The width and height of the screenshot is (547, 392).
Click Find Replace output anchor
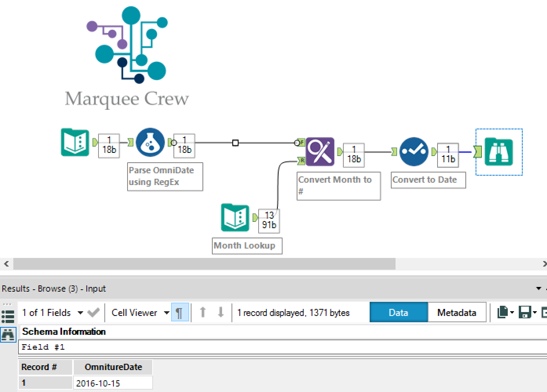click(340, 152)
